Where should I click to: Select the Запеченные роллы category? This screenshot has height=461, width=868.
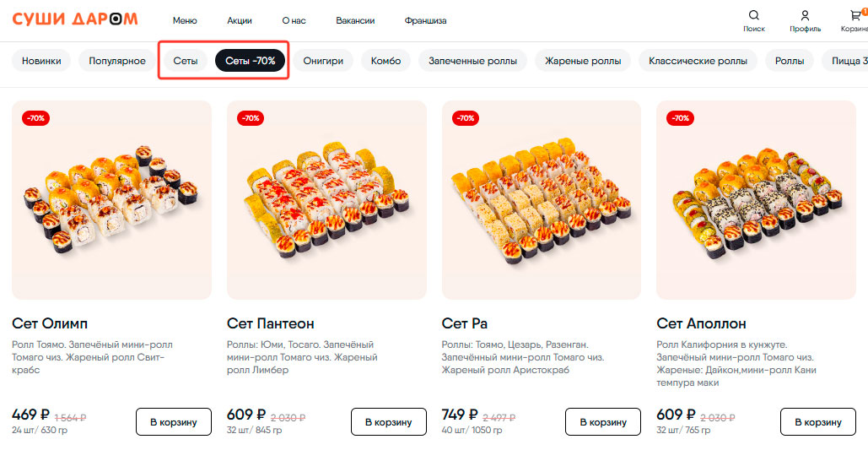[472, 61]
